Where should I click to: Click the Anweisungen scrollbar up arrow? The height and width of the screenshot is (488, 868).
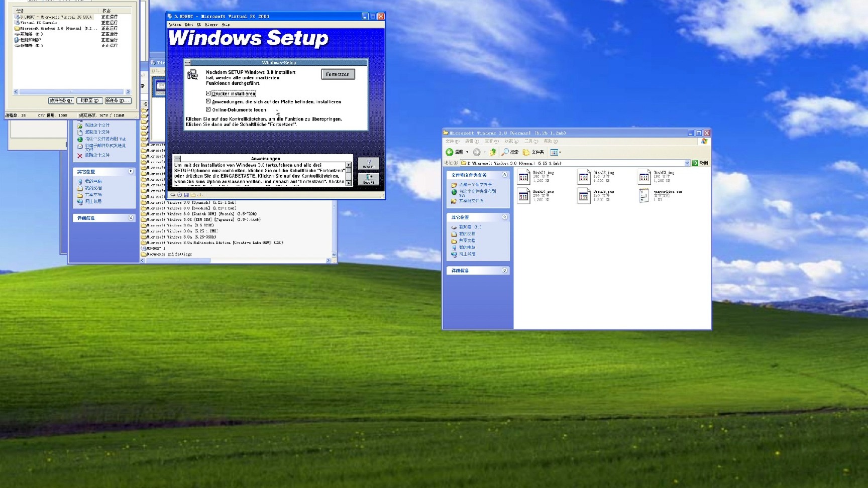pyautogui.click(x=349, y=165)
